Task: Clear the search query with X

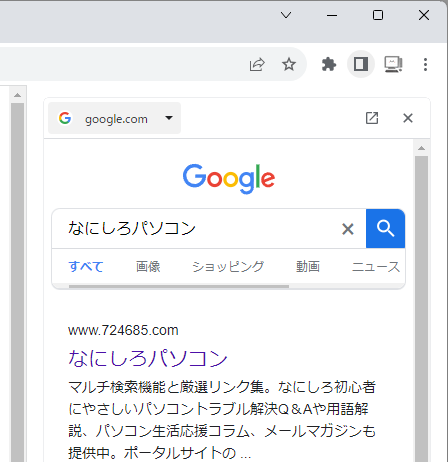Action: [x=348, y=229]
